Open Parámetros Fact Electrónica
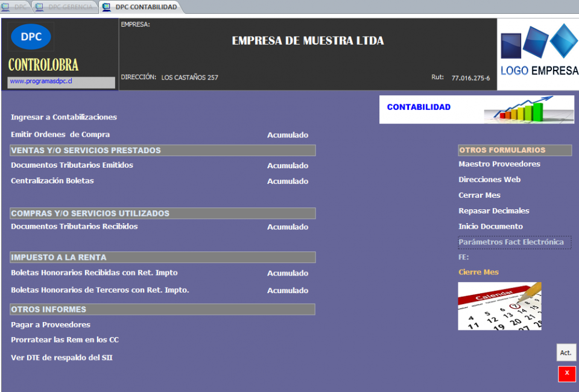This screenshot has height=392, width=579. (511, 242)
